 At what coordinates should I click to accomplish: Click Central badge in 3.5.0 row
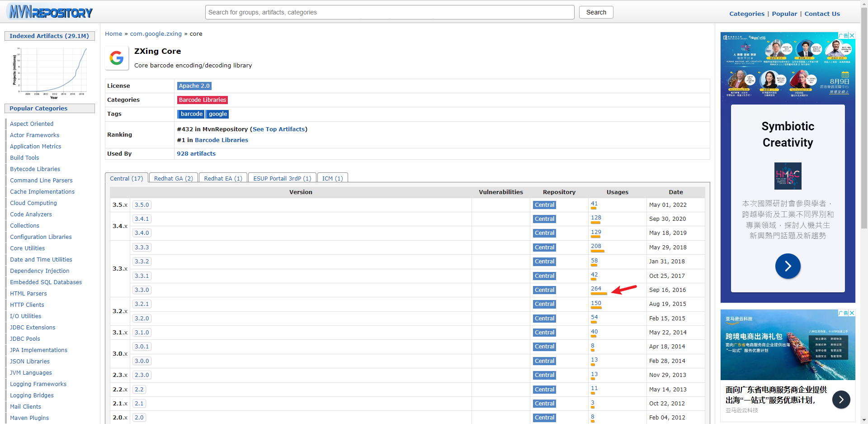(x=544, y=205)
